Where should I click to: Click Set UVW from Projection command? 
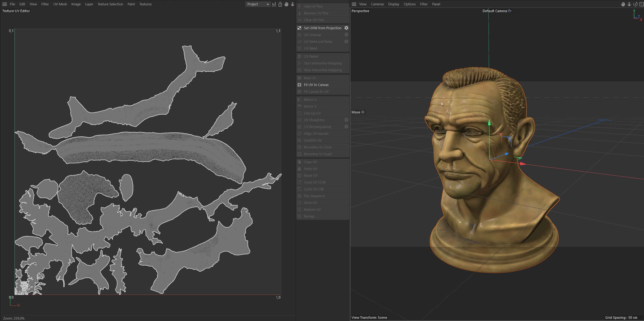point(322,28)
